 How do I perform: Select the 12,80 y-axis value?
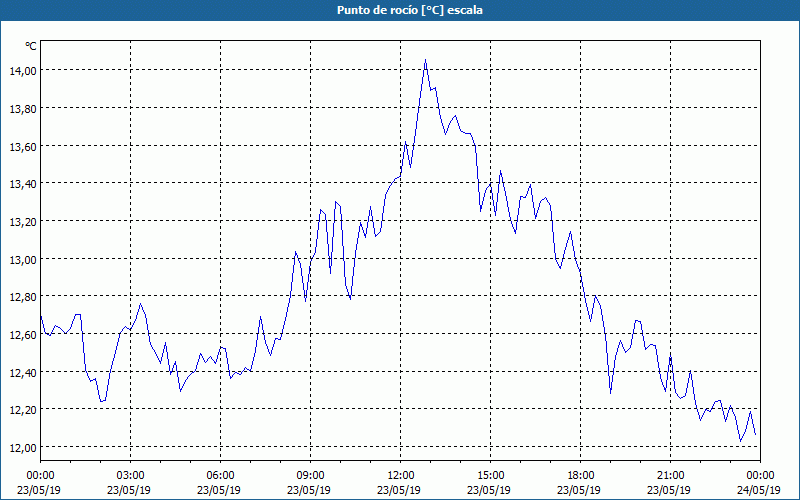click(x=23, y=297)
